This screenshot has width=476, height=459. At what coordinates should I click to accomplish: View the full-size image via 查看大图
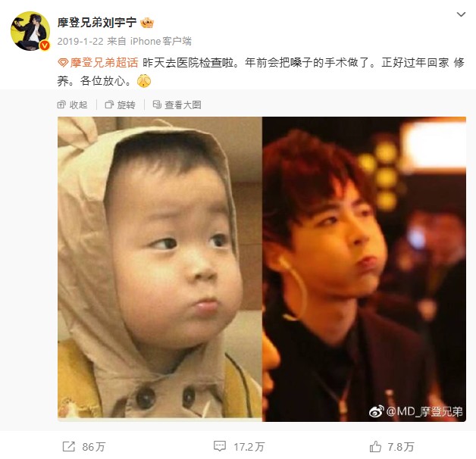(177, 105)
